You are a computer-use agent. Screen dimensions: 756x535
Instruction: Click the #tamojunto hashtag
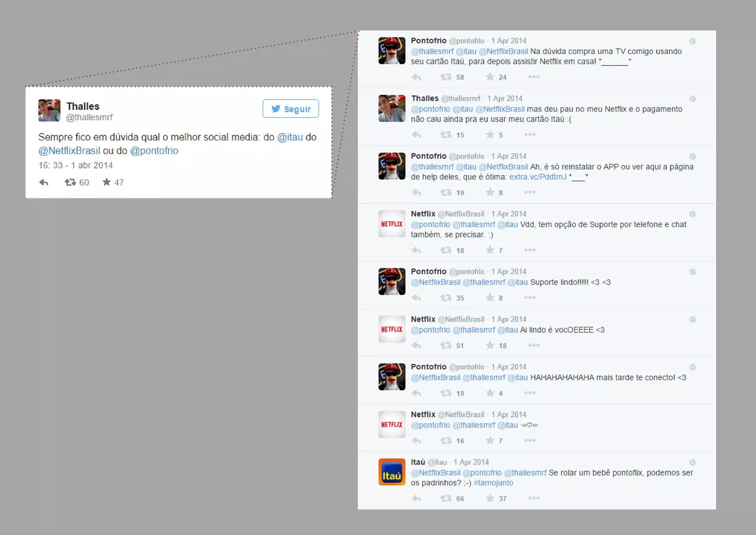tap(493, 483)
